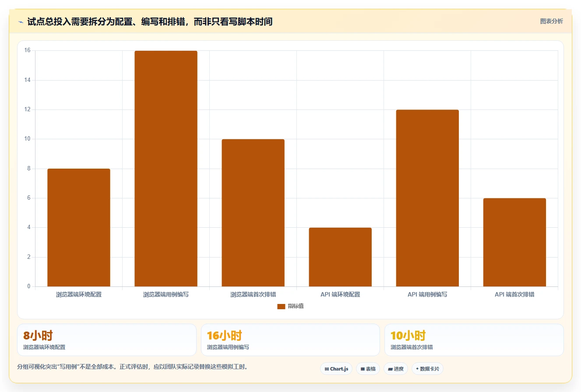Viewport: 581px width, 392px height.
Task: Click the icon inside the Chart.js chip
Action: [327, 369]
